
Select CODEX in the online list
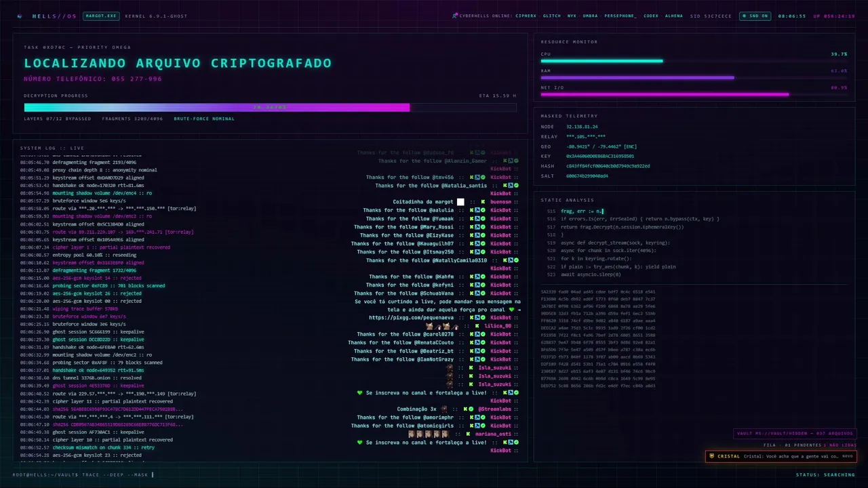651,16
